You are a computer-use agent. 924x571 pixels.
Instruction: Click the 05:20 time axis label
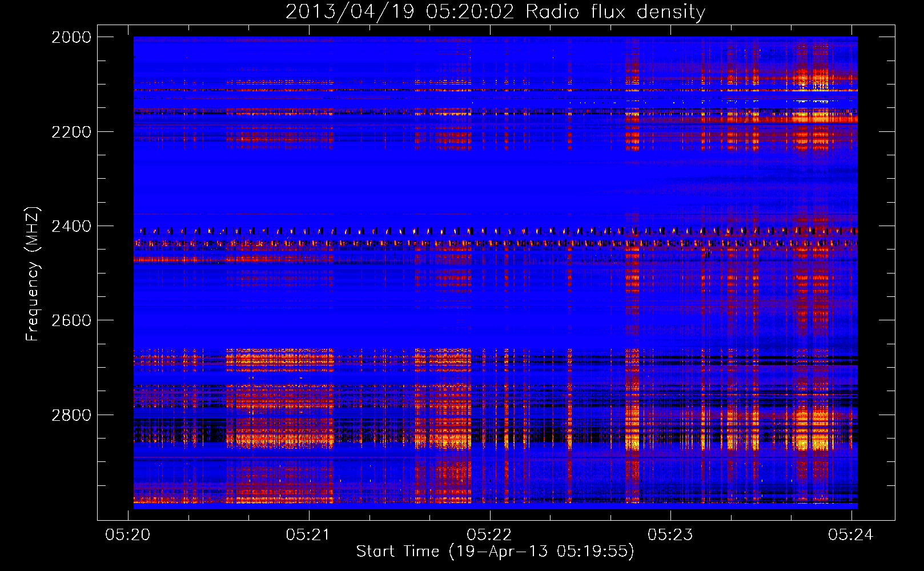128,534
